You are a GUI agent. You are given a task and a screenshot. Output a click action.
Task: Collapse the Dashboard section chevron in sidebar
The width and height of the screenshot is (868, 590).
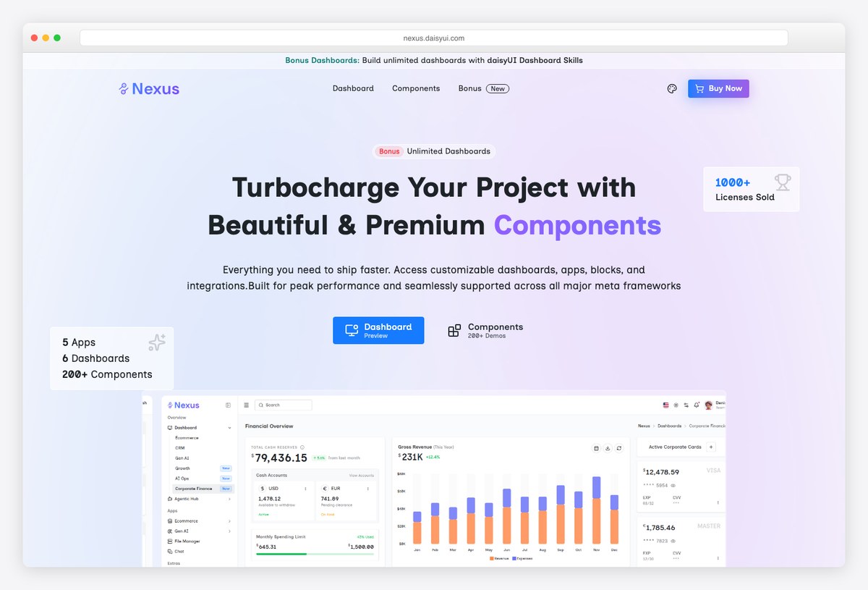pos(230,428)
